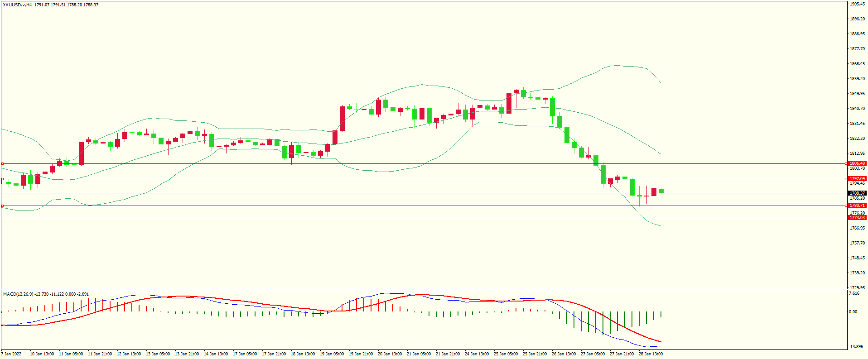The width and height of the screenshot is (868, 359).
Task: Click the 28 Jan 13:00 time label
Action: (651, 354)
